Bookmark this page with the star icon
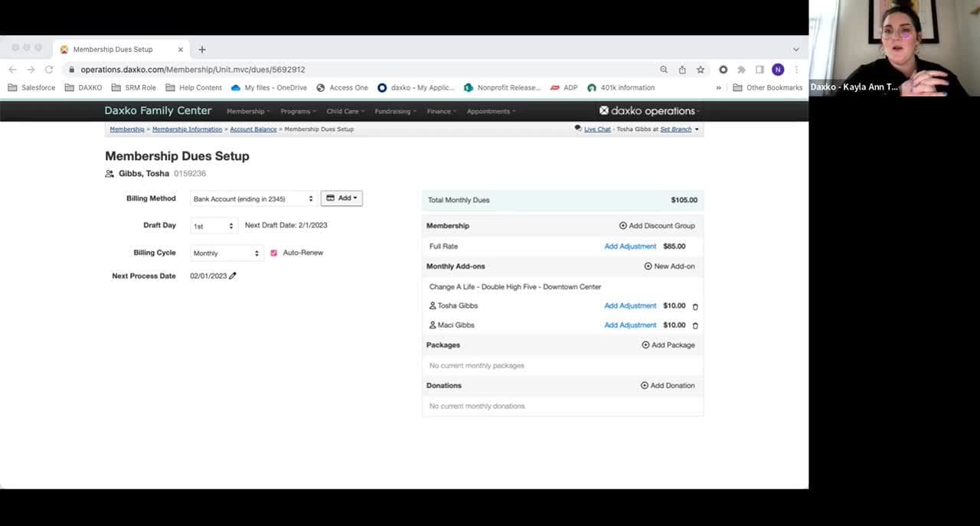Image resolution: width=980 pixels, height=526 pixels. point(701,70)
